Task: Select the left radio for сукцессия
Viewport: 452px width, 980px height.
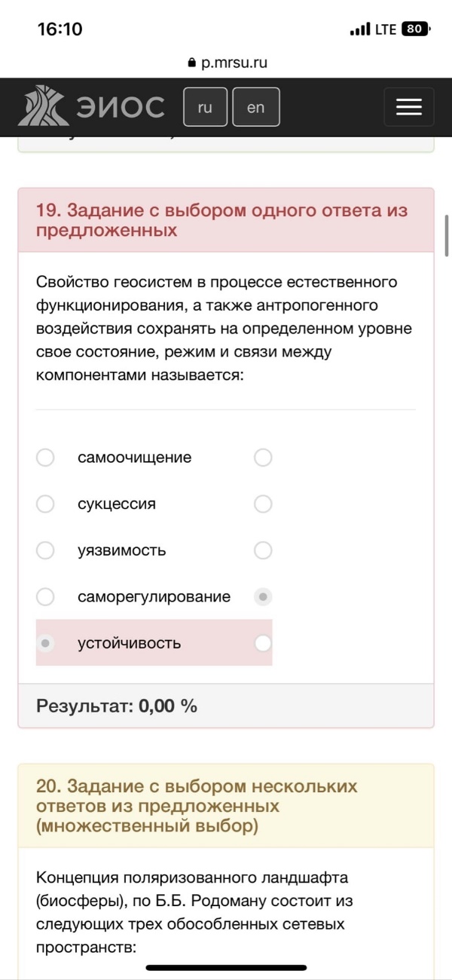Action: coord(45,504)
